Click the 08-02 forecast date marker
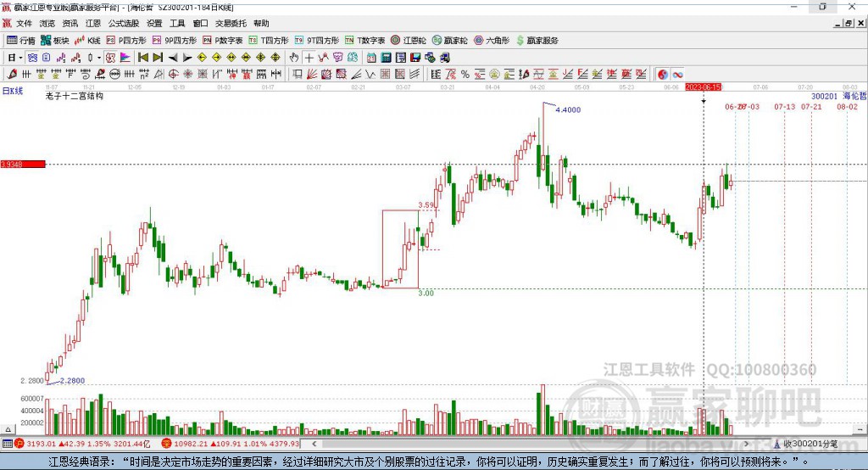This screenshot has width=868, height=470. click(847, 106)
